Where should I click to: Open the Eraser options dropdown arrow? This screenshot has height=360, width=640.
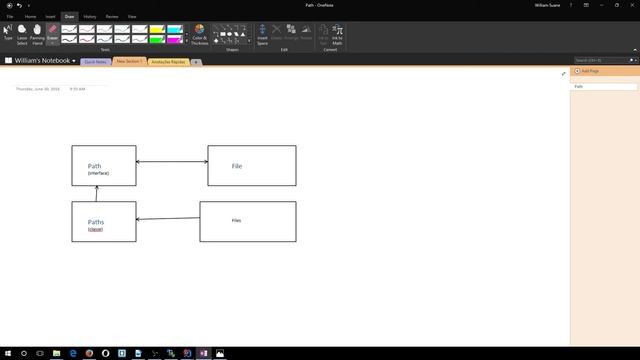(x=52, y=43)
